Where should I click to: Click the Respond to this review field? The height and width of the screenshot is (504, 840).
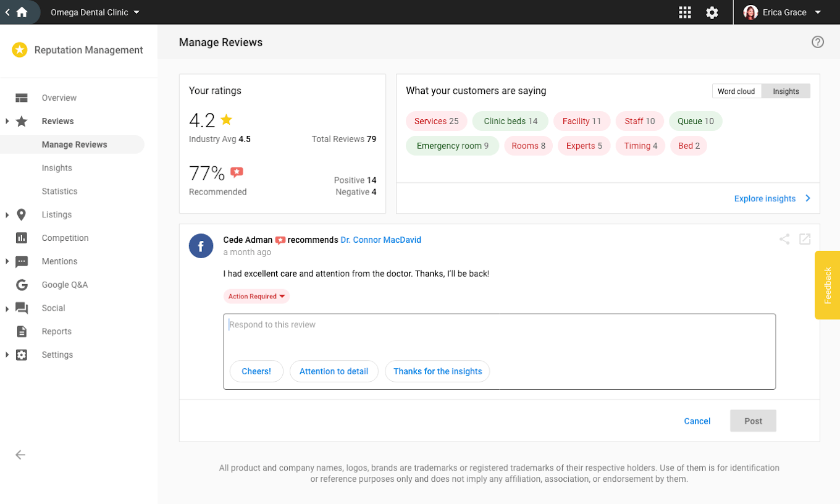tap(498, 334)
